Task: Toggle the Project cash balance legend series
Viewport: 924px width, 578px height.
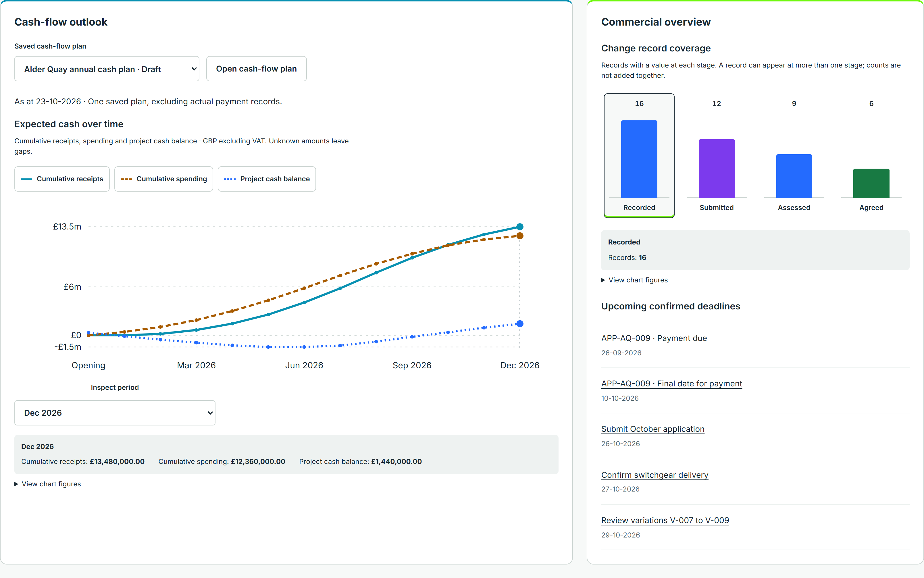Action: point(267,179)
